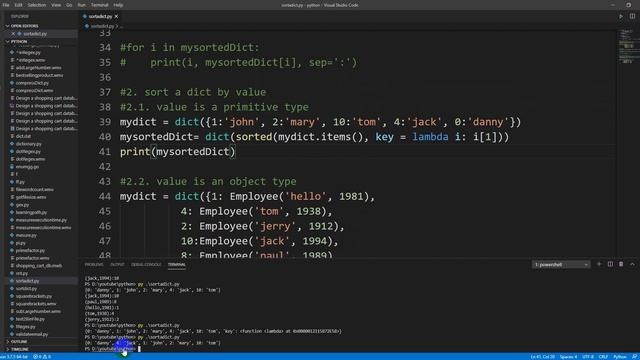
Task: Place cursor on line 41 print statement
Action: (178, 152)
